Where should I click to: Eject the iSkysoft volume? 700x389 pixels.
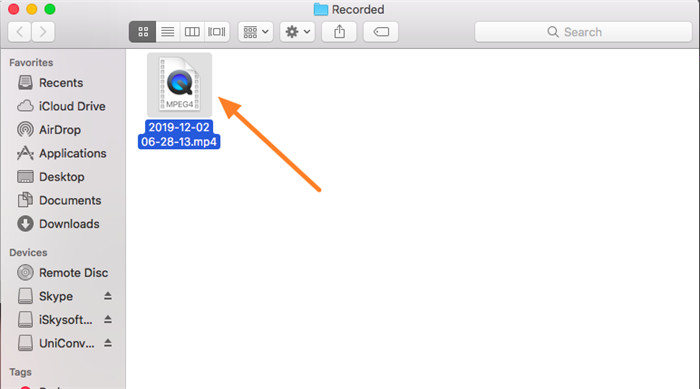pos(108,320)
